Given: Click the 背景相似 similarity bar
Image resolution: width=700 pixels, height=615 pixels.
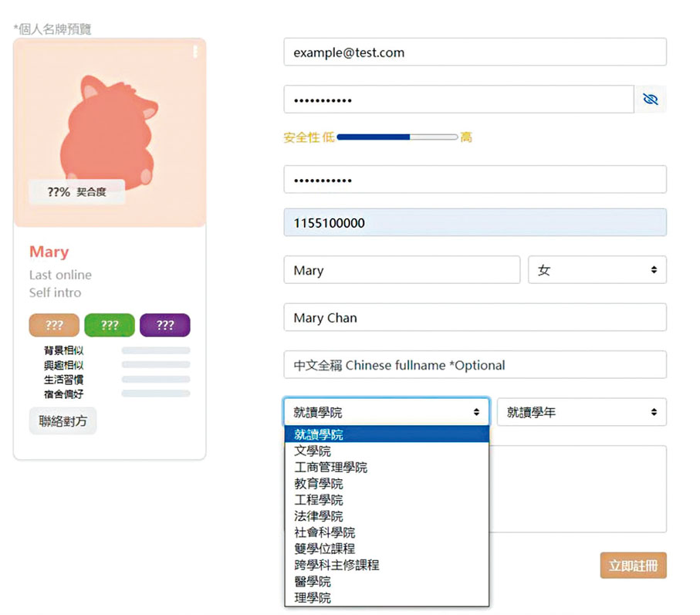Looking at the screenshot, I should tap(157, 350).
